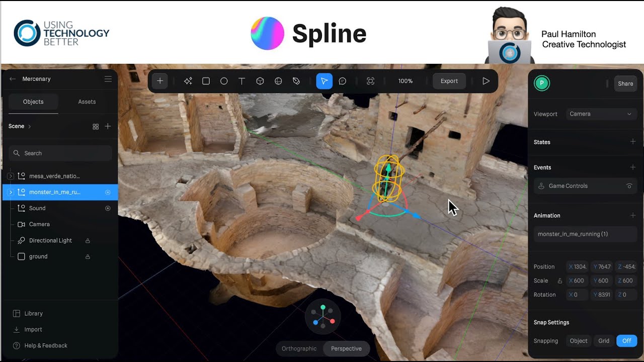Click the Scale X value field

(x=577, y=281)
